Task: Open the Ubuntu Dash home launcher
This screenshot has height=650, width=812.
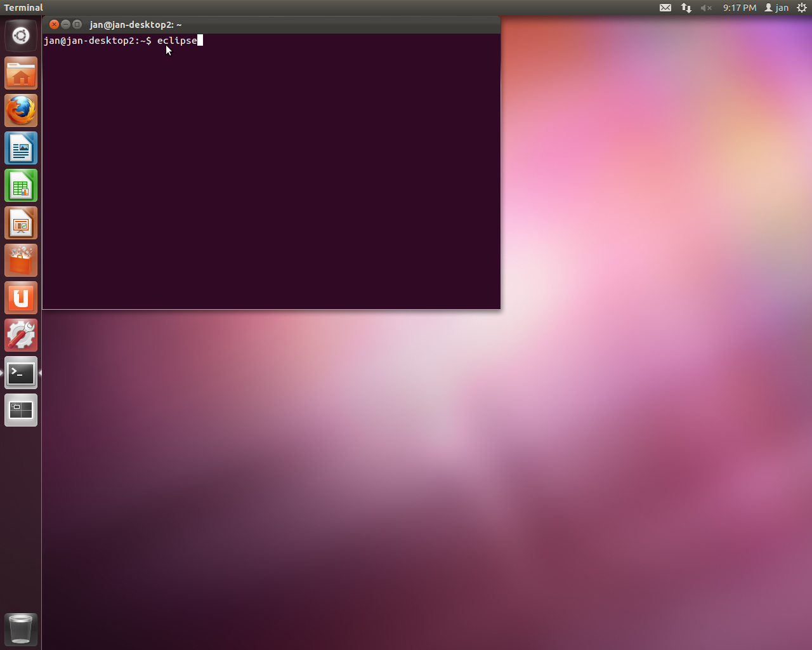Action: (x=21, y=36)
